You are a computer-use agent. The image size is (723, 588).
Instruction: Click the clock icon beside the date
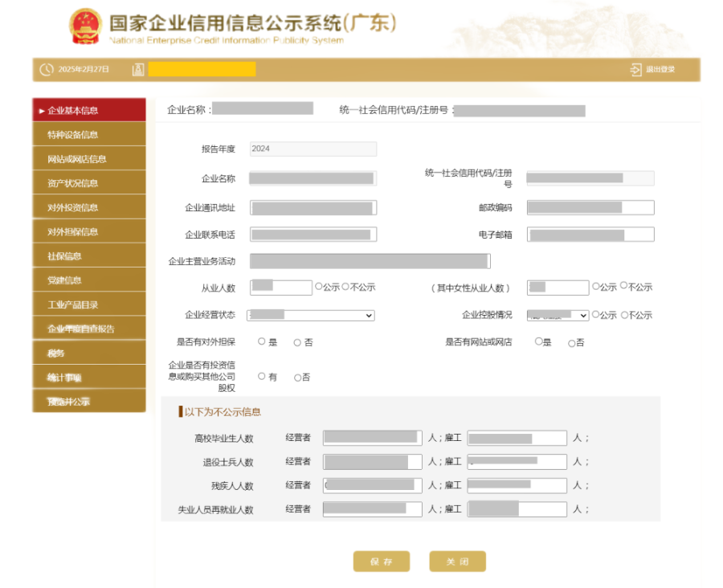click(46, 70)
